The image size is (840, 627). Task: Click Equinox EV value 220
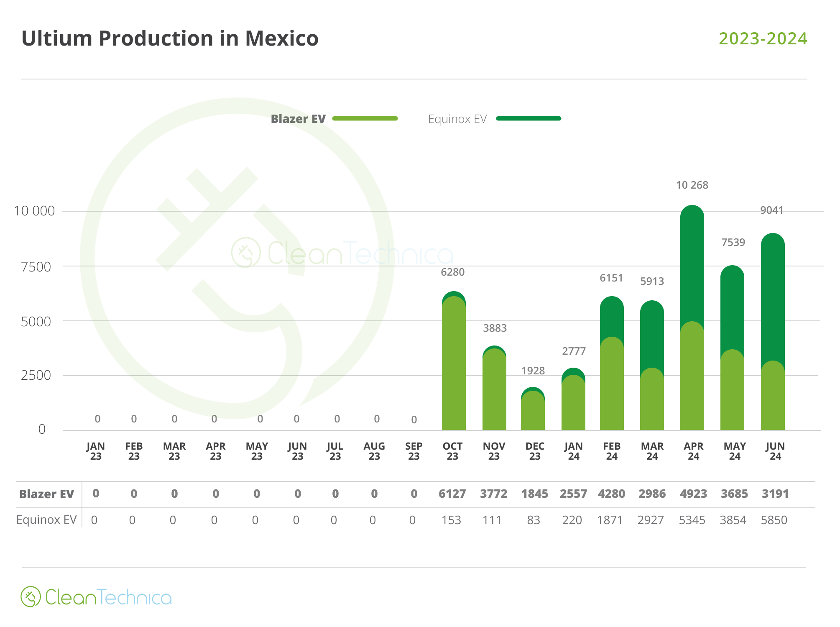[x=572, y=520]
